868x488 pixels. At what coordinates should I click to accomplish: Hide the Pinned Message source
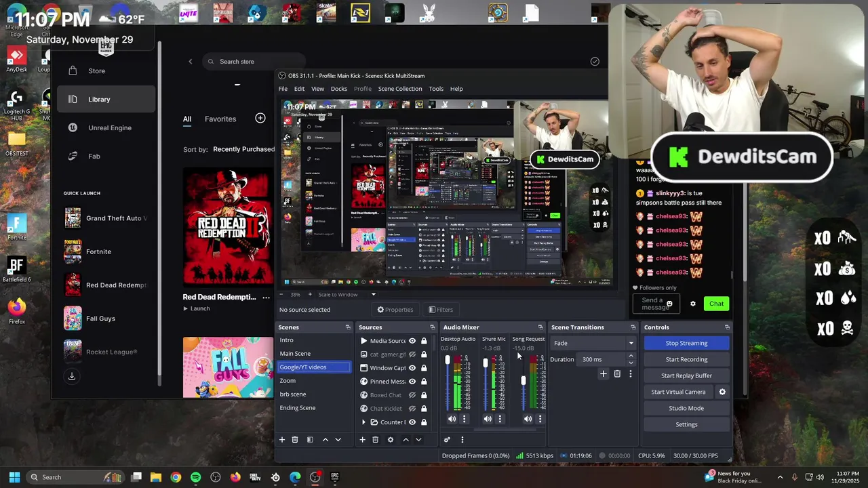[412, 382]
